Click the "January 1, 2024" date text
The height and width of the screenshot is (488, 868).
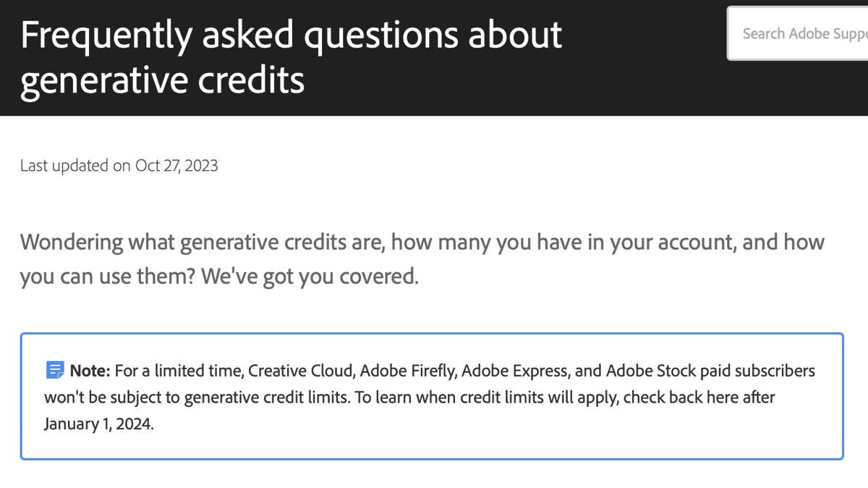pos(98,424)
